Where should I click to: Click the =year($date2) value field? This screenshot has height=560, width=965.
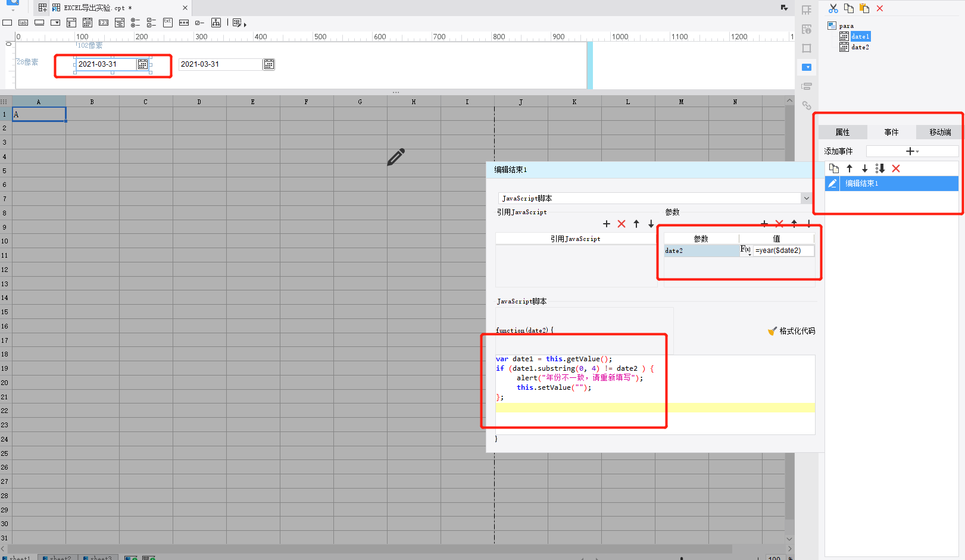click(x=783, y=251)
